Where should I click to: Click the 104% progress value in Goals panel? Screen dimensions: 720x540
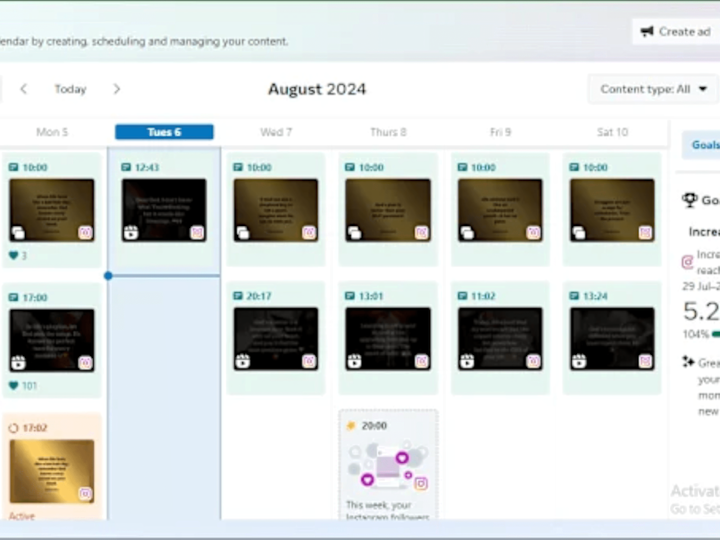point(696,334)
